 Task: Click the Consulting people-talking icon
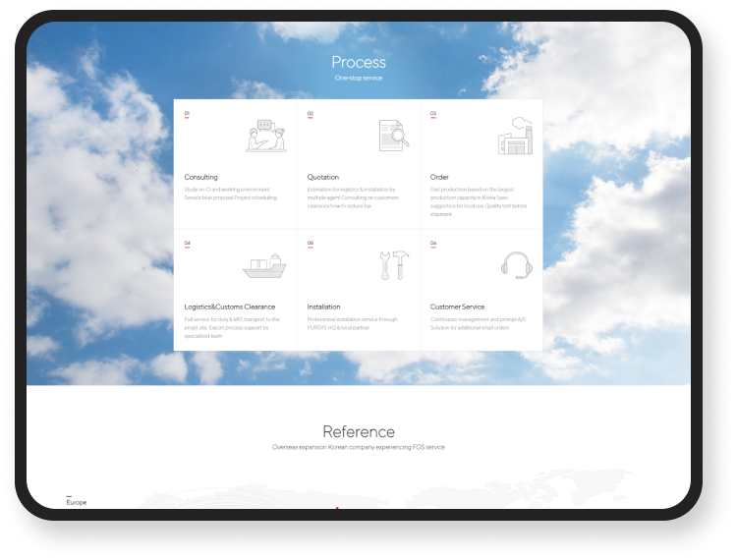pos(266,137)
